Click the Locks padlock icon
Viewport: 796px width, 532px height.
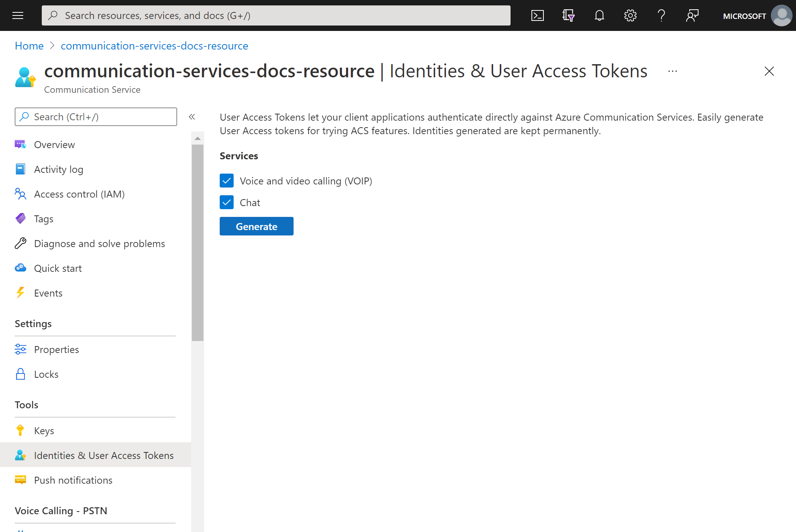(20, 373)
